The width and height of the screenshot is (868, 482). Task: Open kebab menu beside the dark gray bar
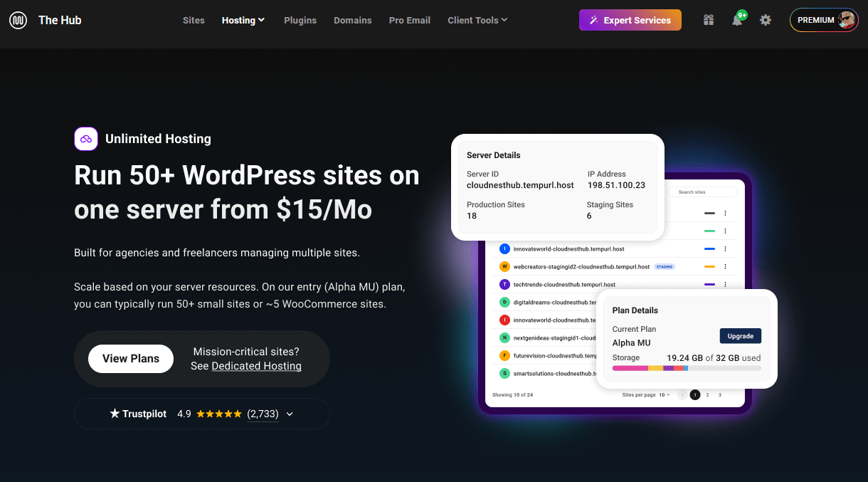click(725, 213)
